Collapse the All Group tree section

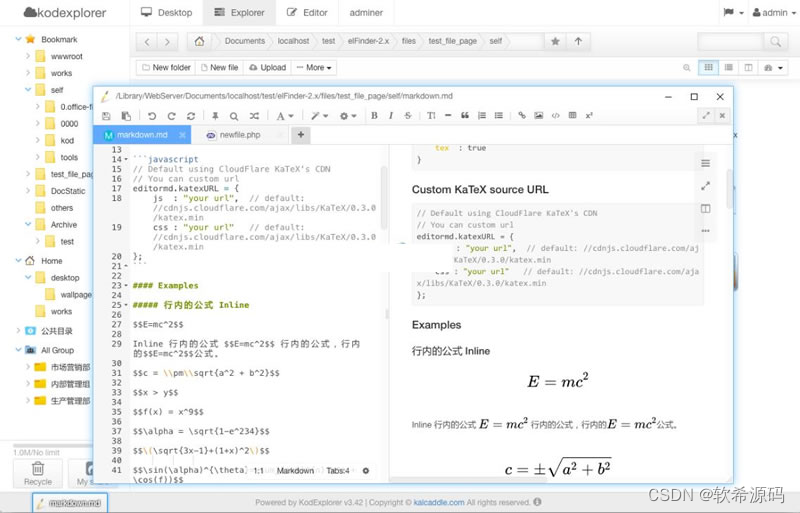[x=18, y=350]
